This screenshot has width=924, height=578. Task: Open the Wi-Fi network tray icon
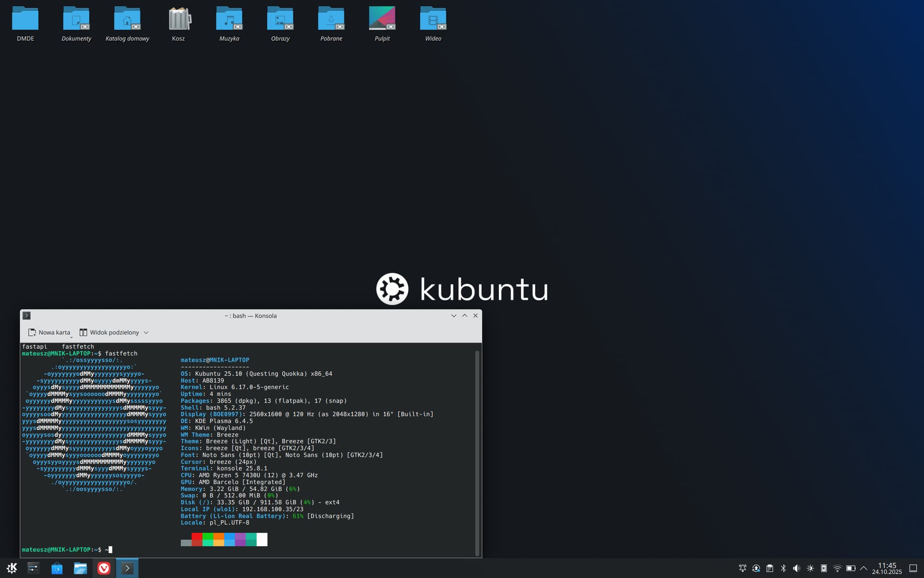pos(837,568)
